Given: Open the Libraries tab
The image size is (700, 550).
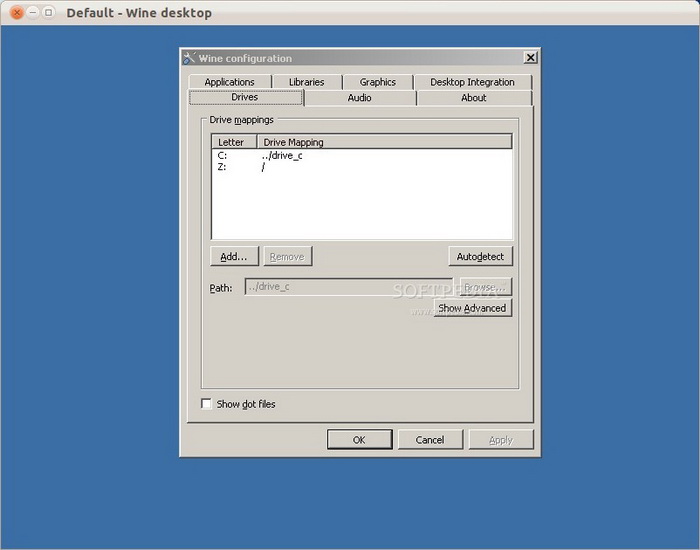Looking at the screenshot, I should pos(306,82).
